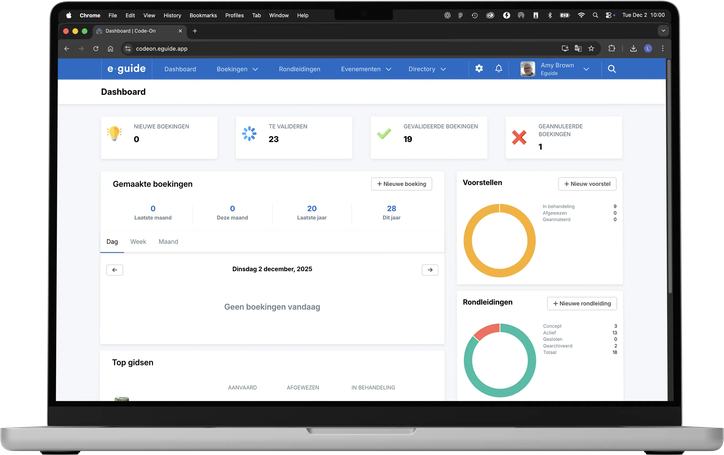Click the Chrome home button
Screen dimensions: 724x455
click(x=110, y=49)
